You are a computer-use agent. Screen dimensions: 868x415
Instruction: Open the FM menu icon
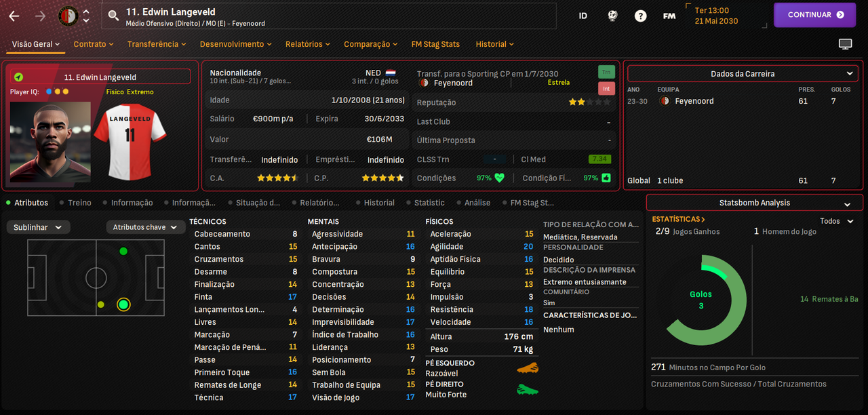669,16
